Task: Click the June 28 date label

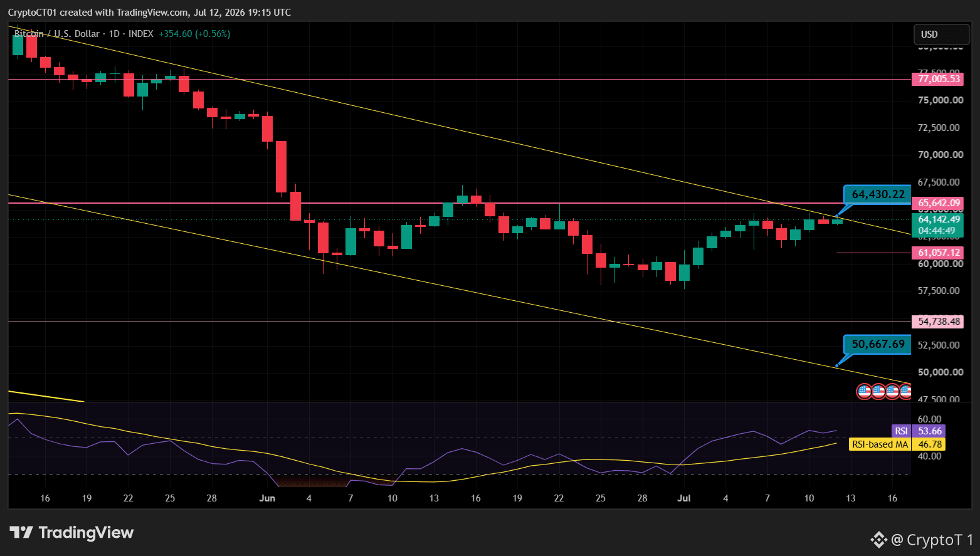Action: [642, 498]
